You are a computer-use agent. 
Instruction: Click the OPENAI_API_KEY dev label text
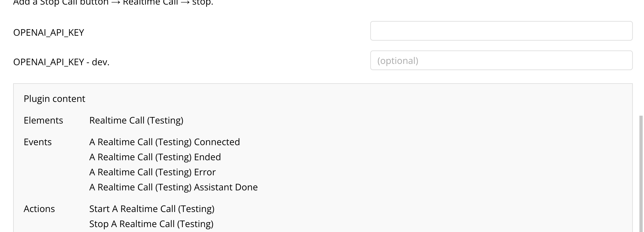click(62, 62)
